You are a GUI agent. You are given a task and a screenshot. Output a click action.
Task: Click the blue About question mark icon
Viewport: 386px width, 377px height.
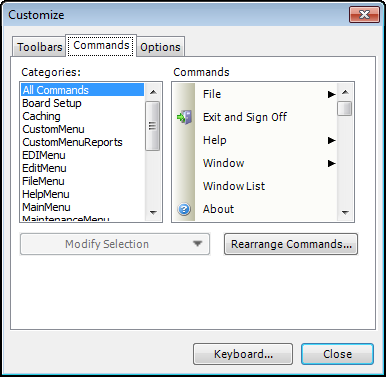tap(184, 209)
